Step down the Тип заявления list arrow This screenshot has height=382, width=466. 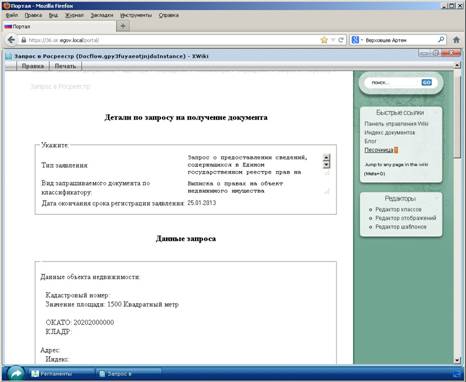327,165
